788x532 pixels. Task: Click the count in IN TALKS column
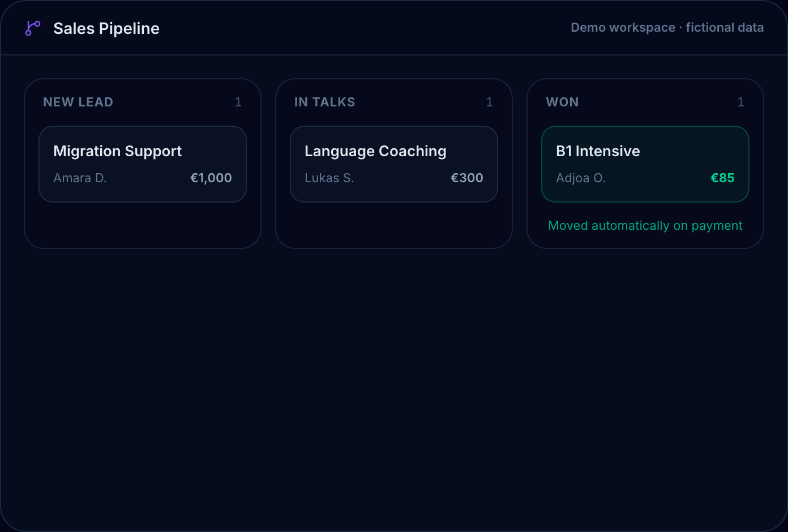[490, 102]
